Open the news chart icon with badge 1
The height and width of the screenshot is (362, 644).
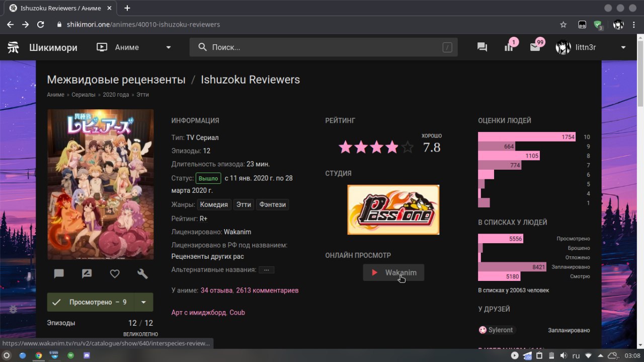point(509,47)
